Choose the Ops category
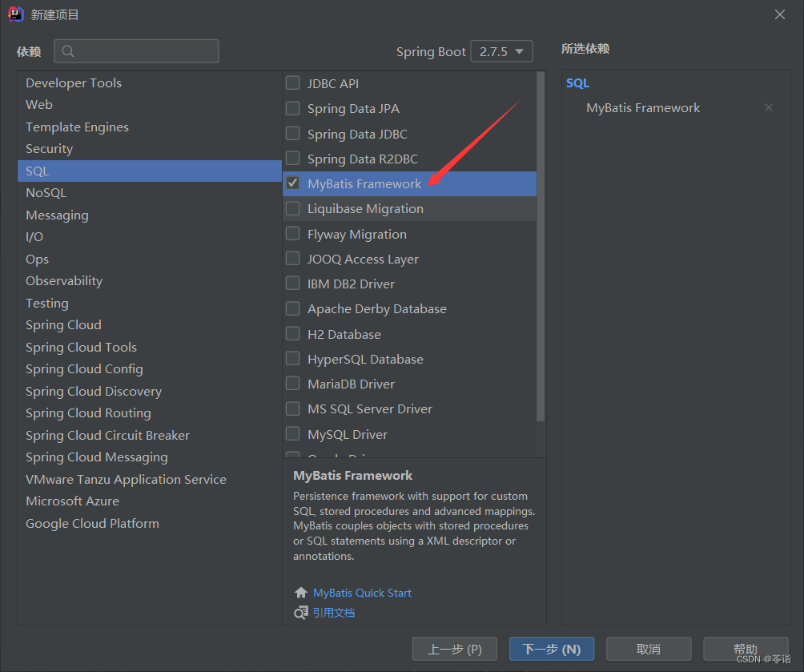This screenshot has width=804, height=672. [149, 259]
